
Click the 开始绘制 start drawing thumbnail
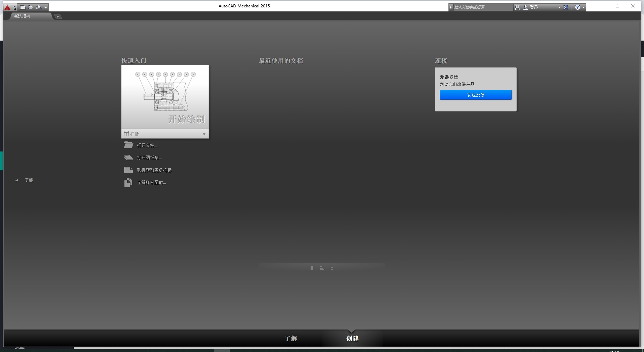point(165,97)
